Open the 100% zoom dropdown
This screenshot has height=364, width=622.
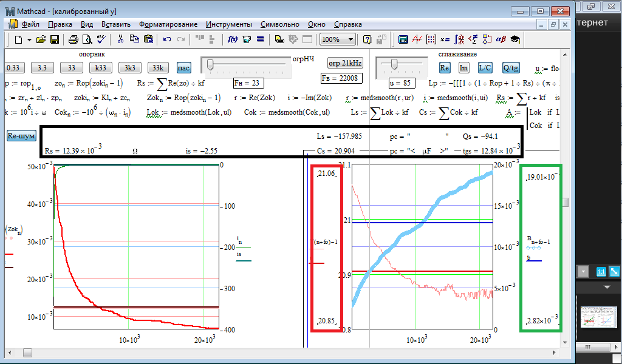pos(350,39)
